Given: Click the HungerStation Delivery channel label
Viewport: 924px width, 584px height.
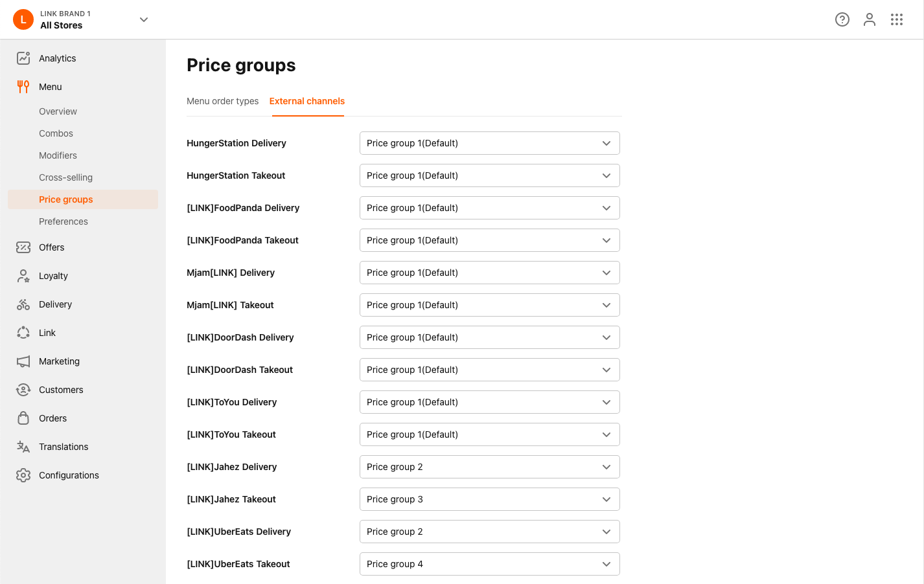Looking at the screenshot, I should click(237, 143).
